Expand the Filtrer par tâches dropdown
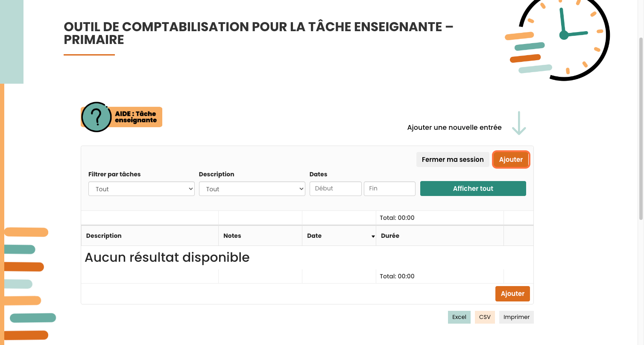This screenshot has width=644, height=345. pyautogui.click(x=141, y=189)
